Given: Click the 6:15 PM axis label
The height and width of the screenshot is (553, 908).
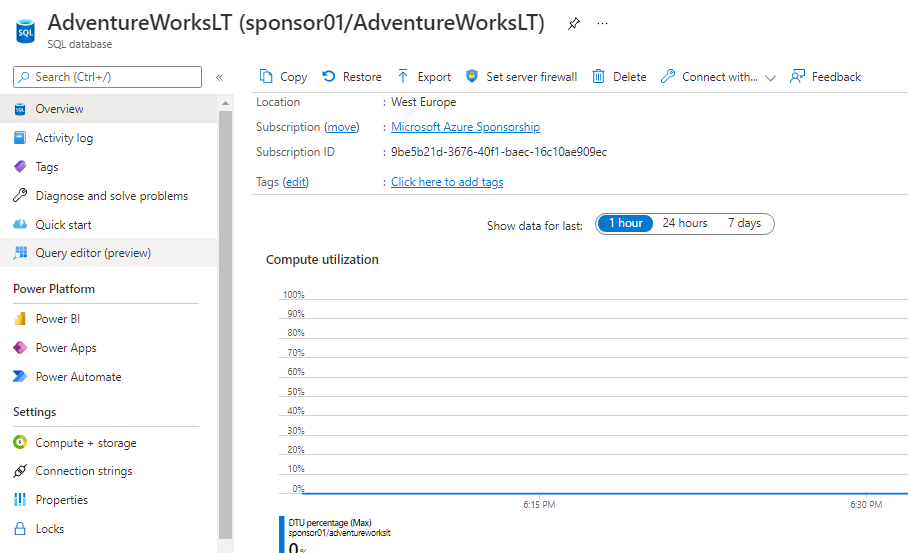Looking at the screenshot, I should (x=539, y=505).
